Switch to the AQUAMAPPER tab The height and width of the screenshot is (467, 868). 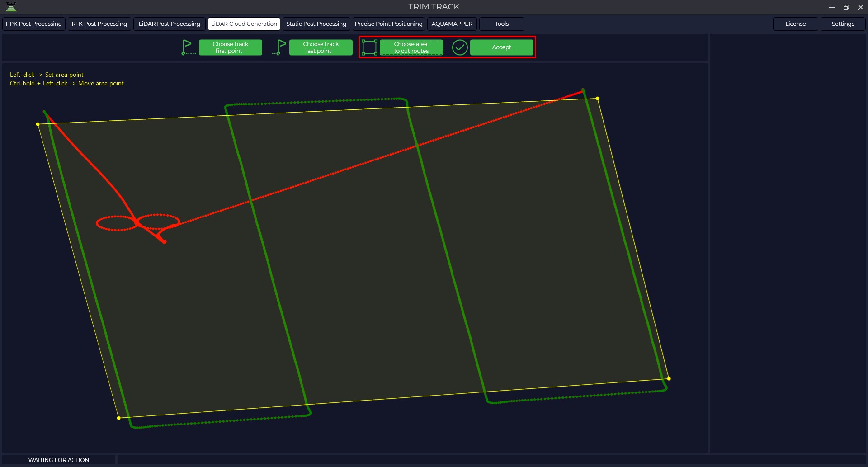452,24
